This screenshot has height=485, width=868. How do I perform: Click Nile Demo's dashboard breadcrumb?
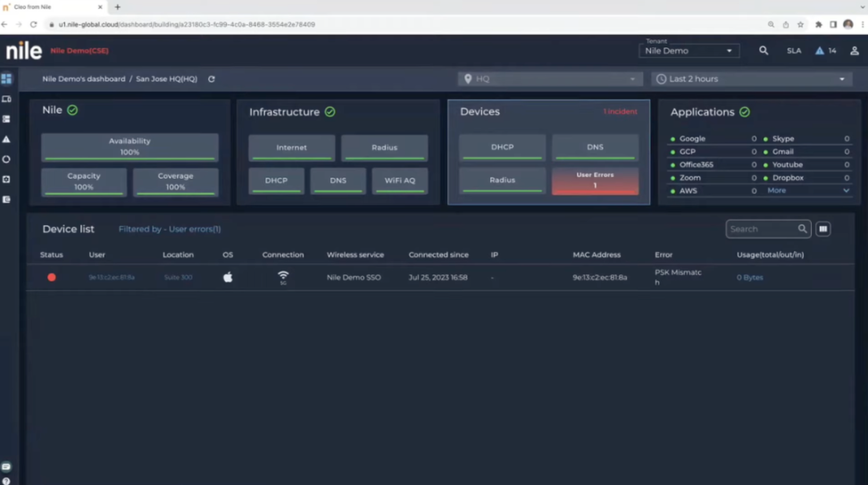point(84,79)
